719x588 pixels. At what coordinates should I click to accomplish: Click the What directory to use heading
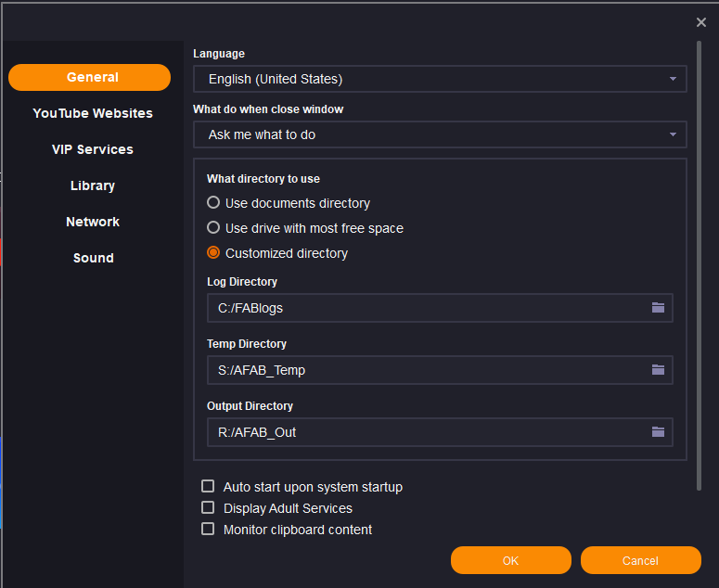tap(263, 179)
